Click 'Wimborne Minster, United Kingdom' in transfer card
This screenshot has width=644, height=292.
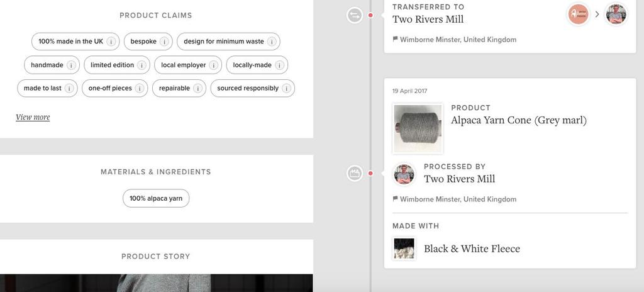[x=458, y=40]
